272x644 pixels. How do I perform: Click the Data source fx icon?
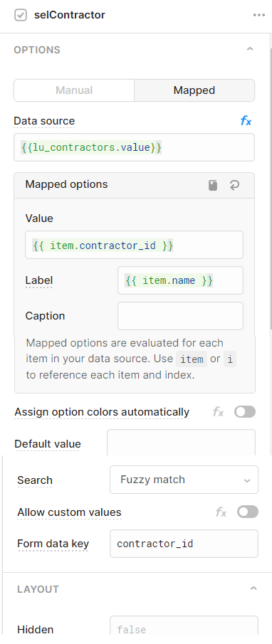(x=246, y=121)
